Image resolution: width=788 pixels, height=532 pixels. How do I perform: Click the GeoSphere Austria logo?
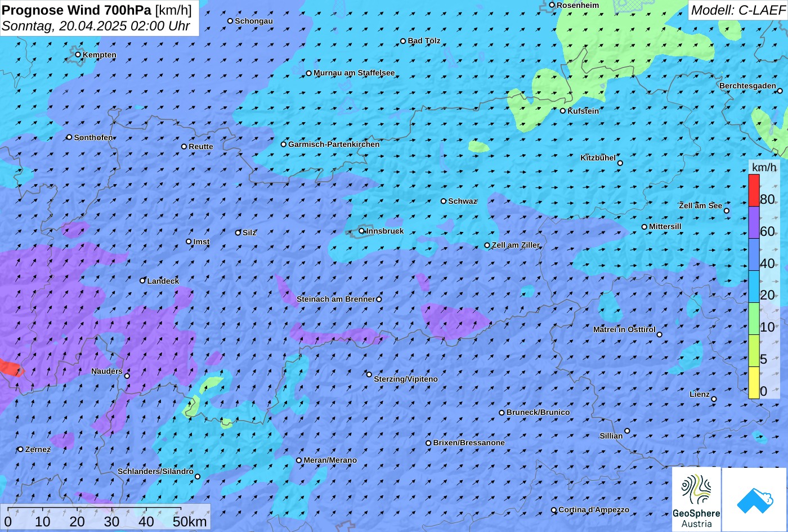696,499
